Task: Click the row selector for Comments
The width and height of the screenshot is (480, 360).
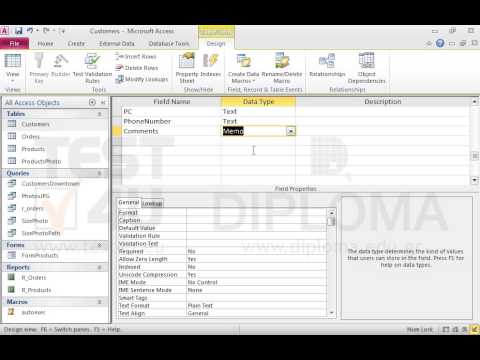Action: (117, 131)
